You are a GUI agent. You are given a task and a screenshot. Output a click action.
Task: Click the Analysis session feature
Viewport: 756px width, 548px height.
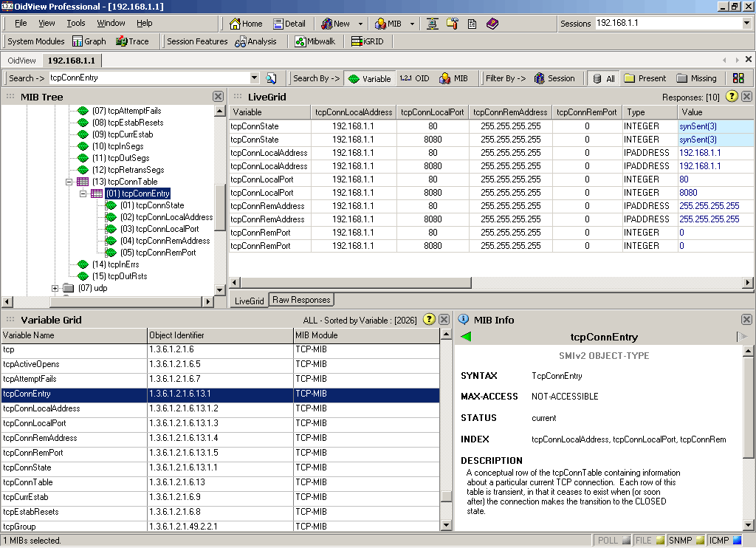click(x=255, y=41)
